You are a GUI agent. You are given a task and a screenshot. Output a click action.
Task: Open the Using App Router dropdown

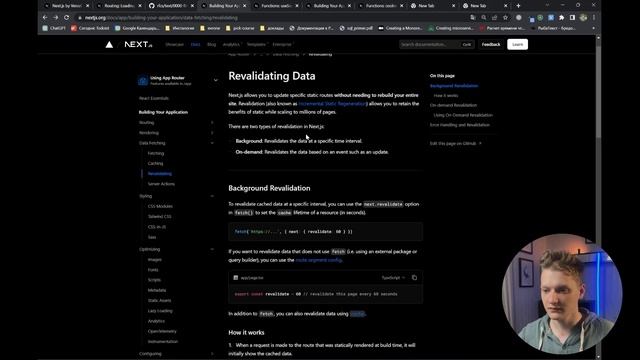click(x=216, y=80)
